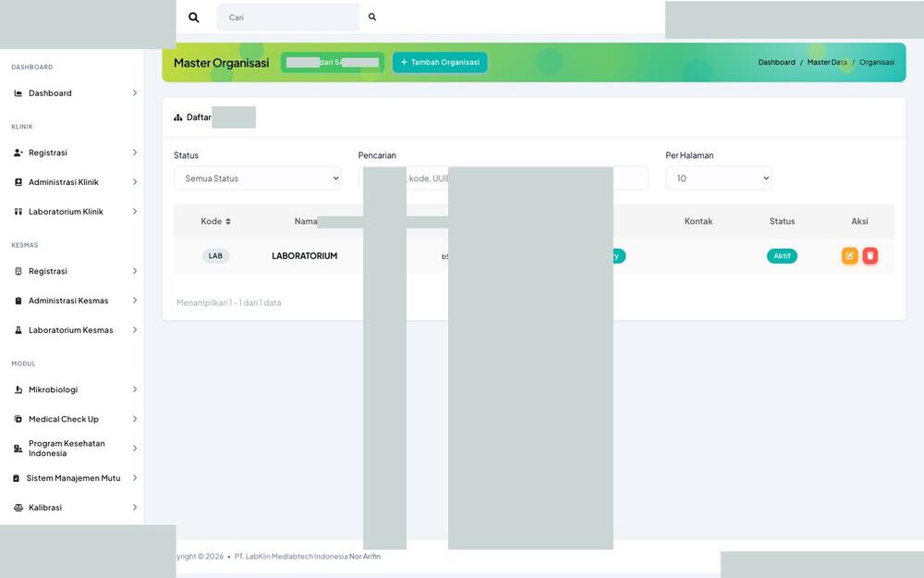Sort the table by Kode column arrows
The width and height of the screenshot is (924, 578).
point(228,222)
